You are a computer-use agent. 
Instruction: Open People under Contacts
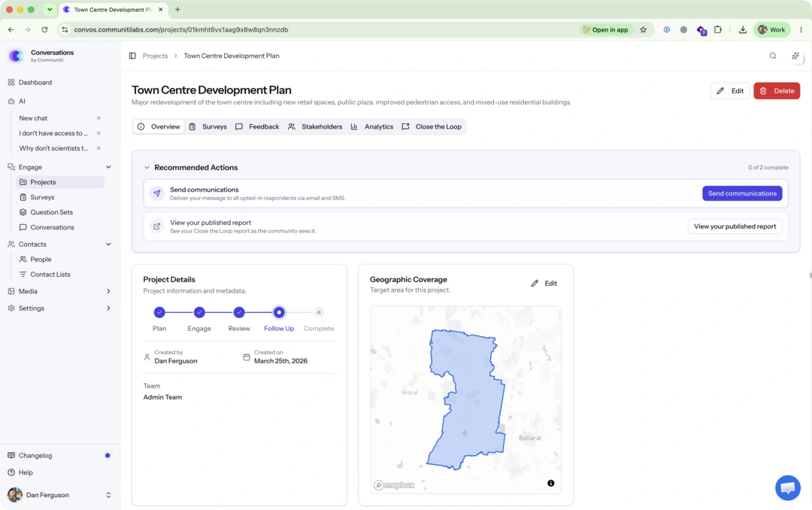point(59,260)
